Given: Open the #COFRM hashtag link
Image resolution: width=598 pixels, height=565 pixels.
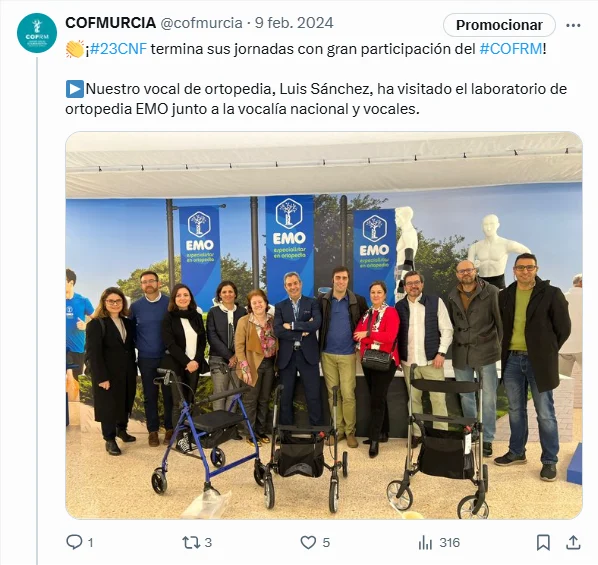Looking at the screenshot, I should tap(511, 49).
